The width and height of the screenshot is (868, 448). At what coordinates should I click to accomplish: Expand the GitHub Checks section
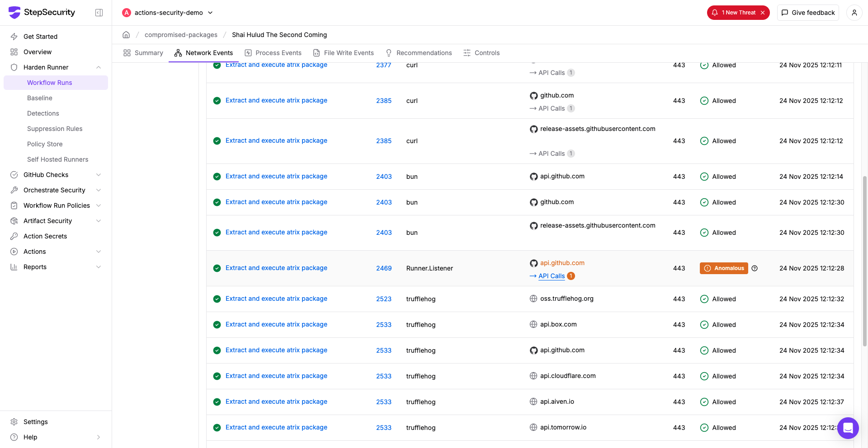(x=99, y=175)
